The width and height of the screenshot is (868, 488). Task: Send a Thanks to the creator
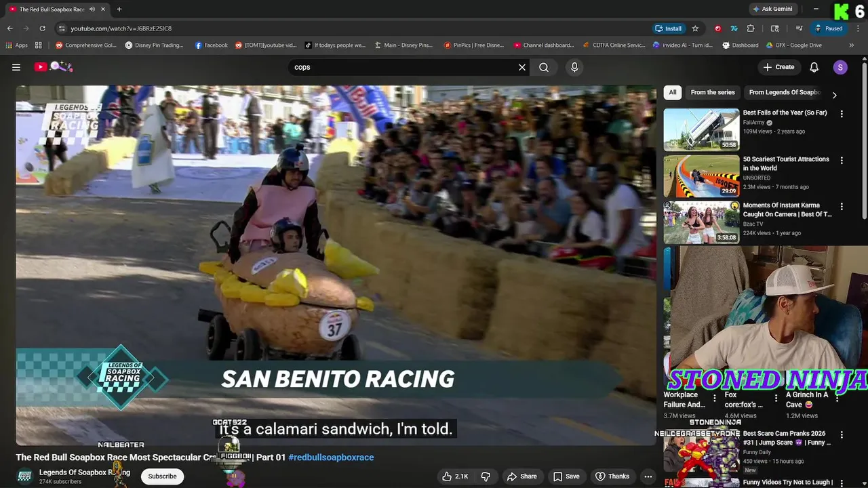point(612,476)
